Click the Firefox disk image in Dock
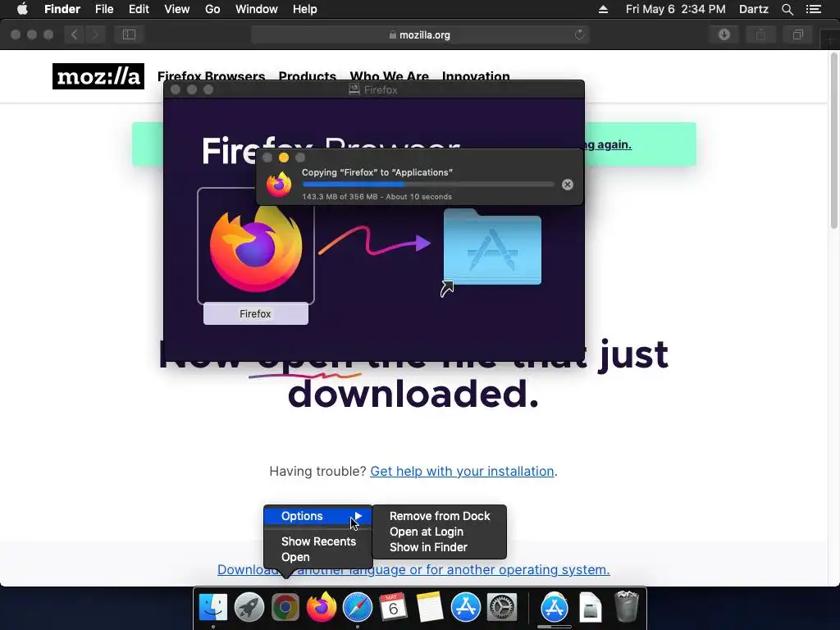Viewport: 840px width, 630px height. 591,607
